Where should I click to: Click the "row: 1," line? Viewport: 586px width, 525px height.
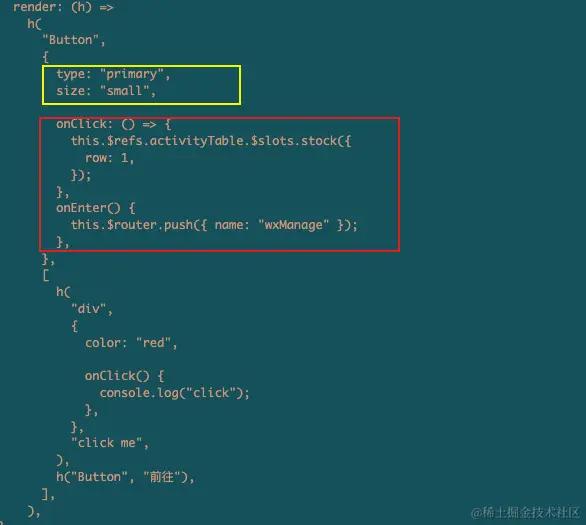(110, 158)
